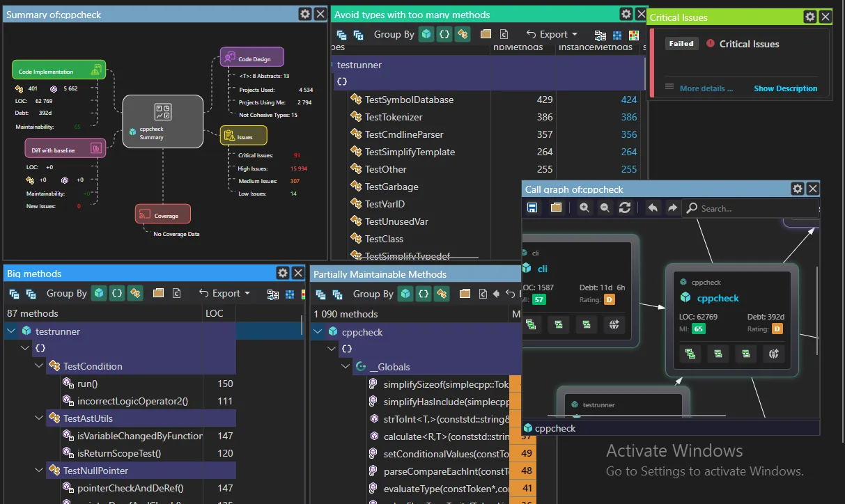The height and width of the screenshot is (504, 845).
Task: Open blue matrix view in Avoid types toolbar
Action: 617,34
